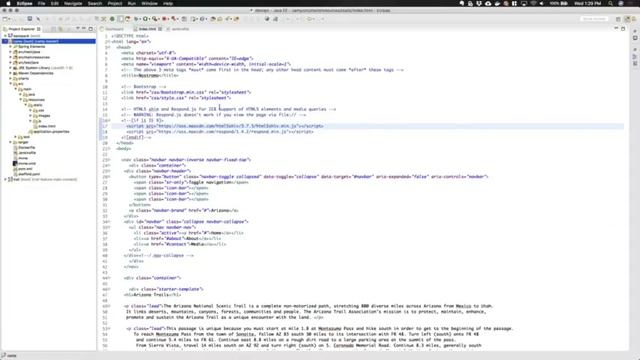Open the Window menu
This screenshot has height=360, width=640.
pyautogui.click(x=149, y=3)
